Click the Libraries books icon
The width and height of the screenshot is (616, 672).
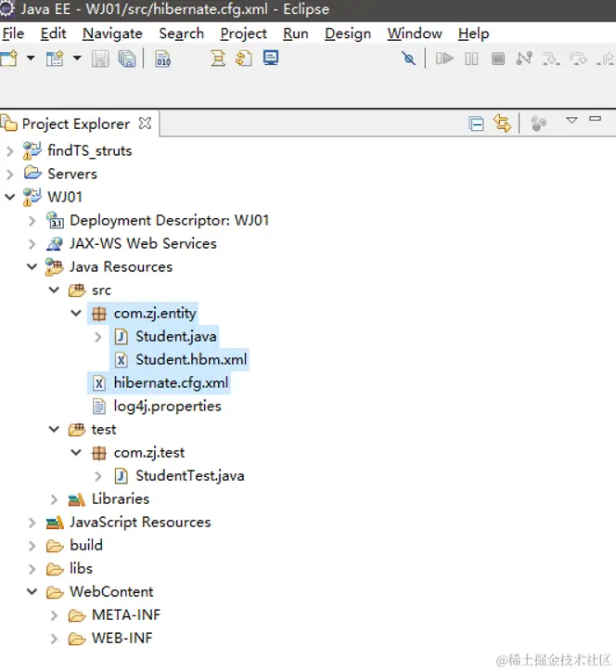tap(77, 499)
